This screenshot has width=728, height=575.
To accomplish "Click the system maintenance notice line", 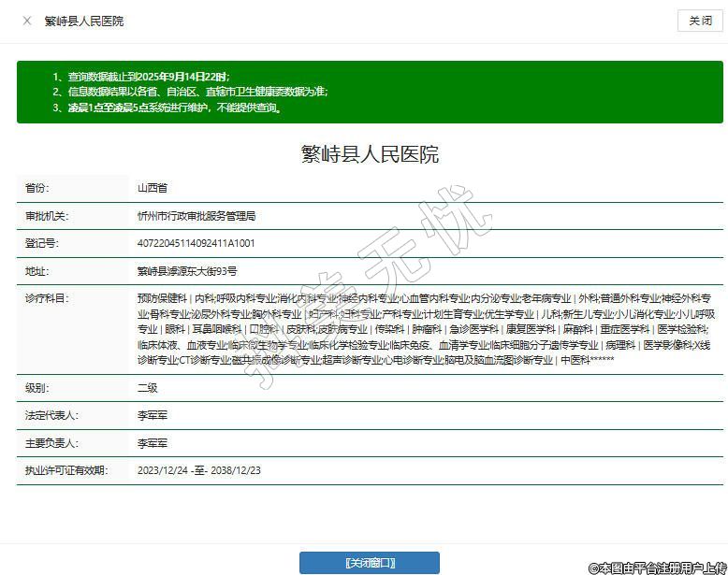I will pos(167,108).
